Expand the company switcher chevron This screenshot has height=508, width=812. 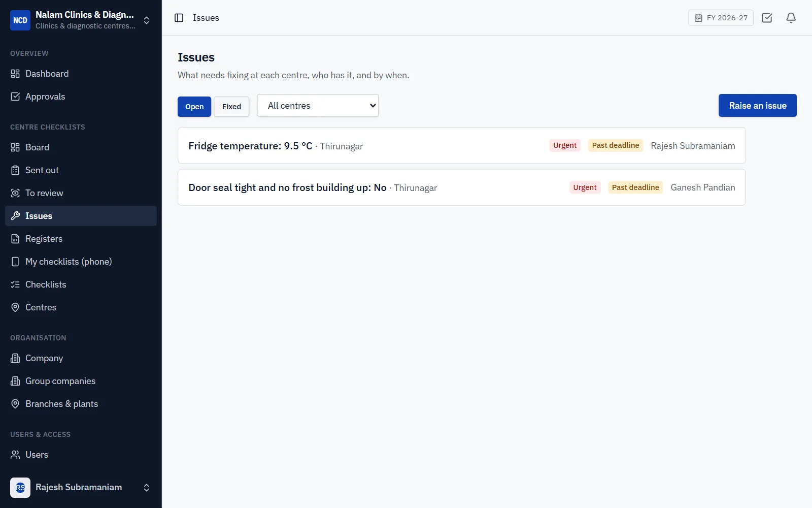(x=147, y=20)
